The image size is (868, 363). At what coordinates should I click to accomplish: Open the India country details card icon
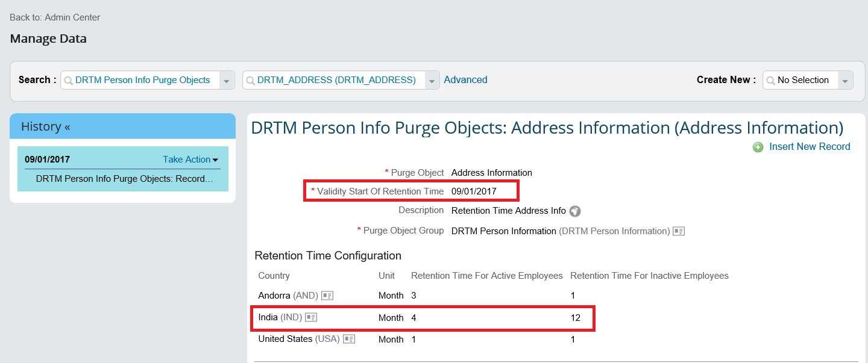point(311,317)
